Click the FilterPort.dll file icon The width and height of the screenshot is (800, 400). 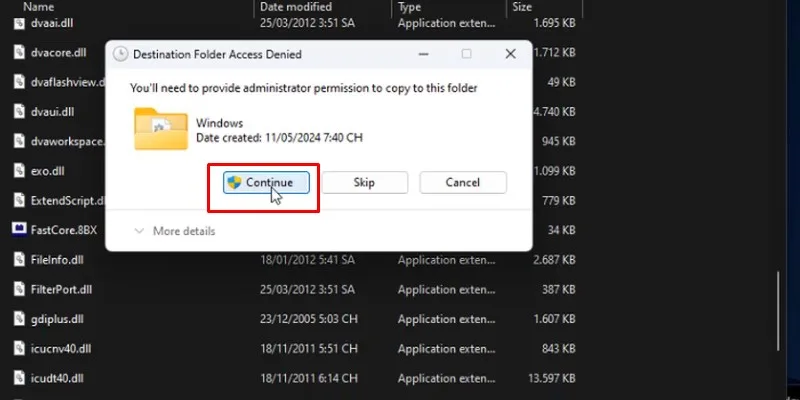pyautogui.click(x=20, y=289)
